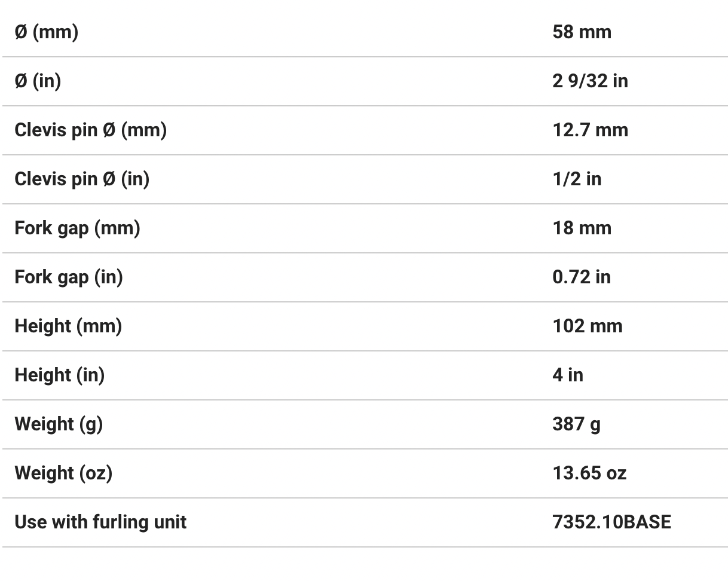
Task: Select the 0.72 in fork gap value
Action: 582,277
